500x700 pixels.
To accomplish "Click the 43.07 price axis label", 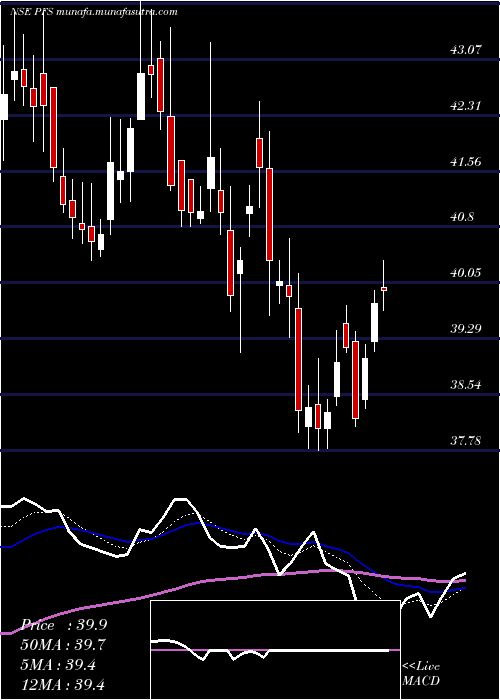I will click(466, 50).
